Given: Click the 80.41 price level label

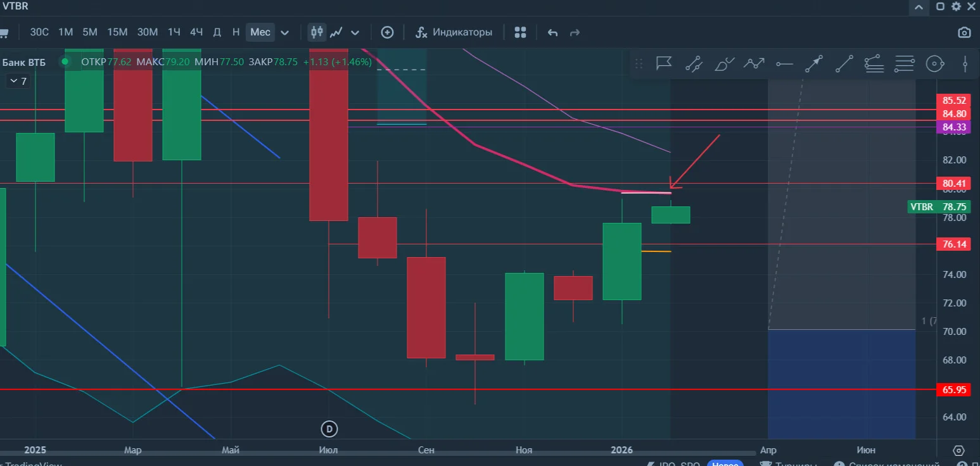Looking at the screenshot, I should (x=954, y=184).
